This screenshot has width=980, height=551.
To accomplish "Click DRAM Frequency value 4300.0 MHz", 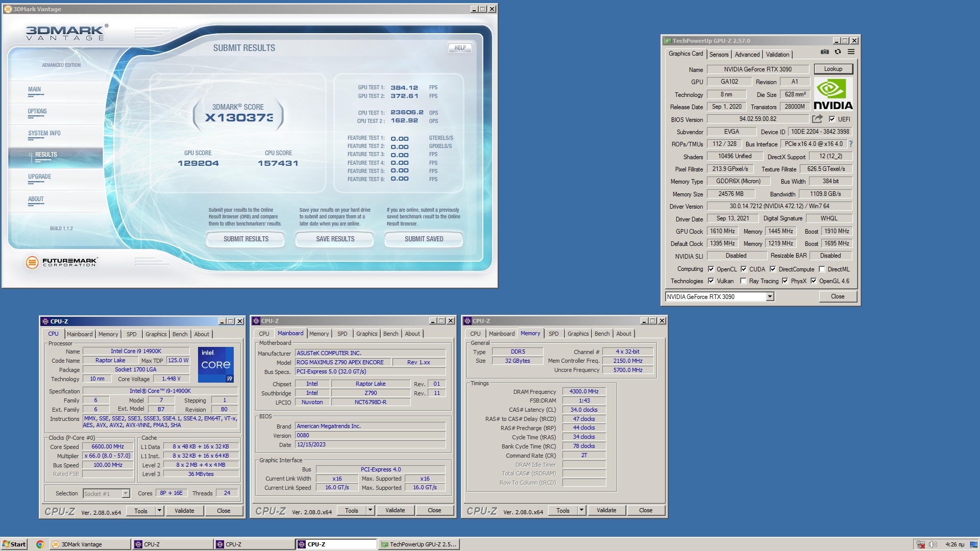I will pos(584,391).
